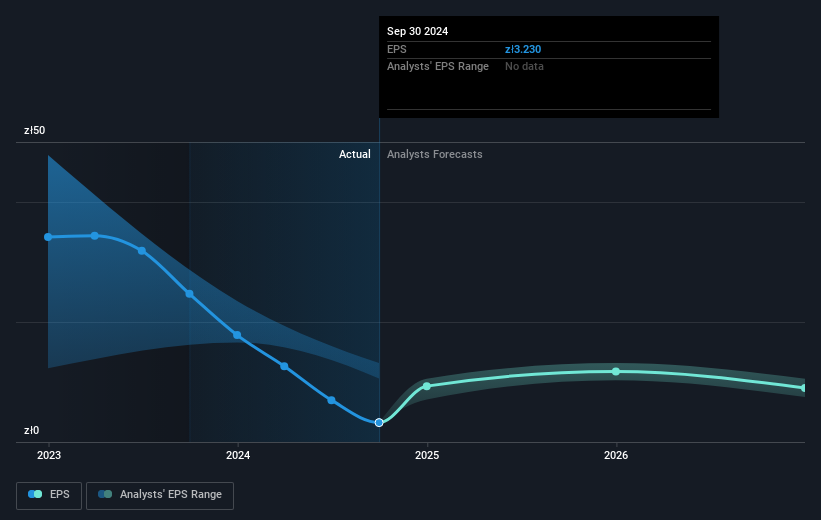Viewport: 821px width, 520px height.
Task: Click the second 2023 EPS data point
Action: 95,236
